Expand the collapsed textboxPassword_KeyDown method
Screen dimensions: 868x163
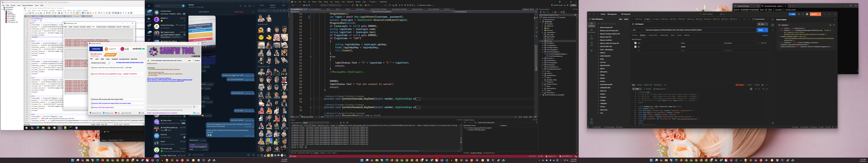click(311, 107)
